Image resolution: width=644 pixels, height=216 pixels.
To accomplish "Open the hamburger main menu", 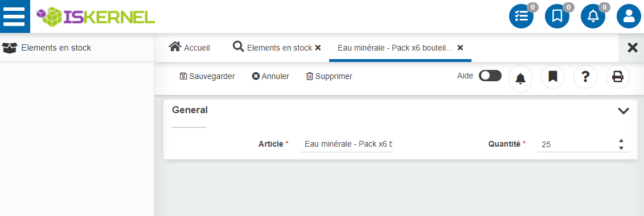I will click(x=14, y=16).
